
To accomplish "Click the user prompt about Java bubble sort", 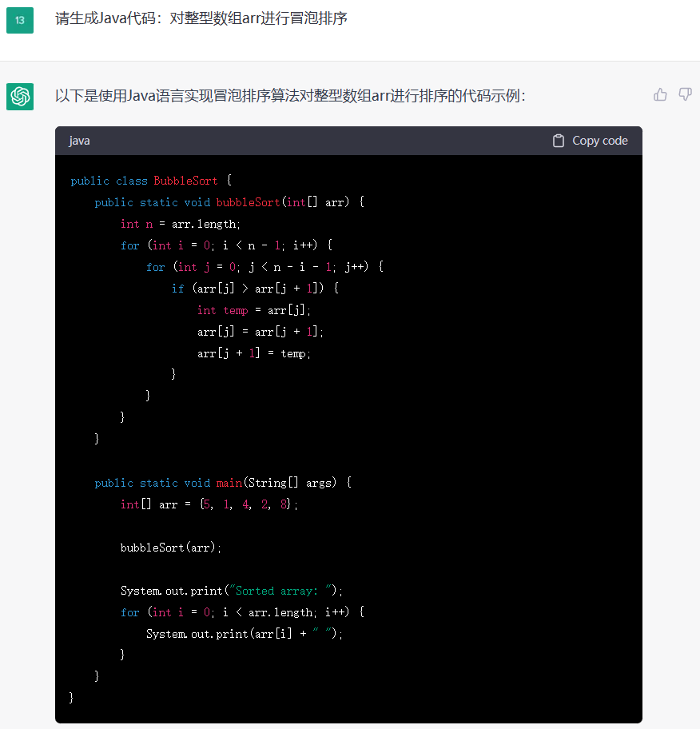I will [x=201, y=18].
